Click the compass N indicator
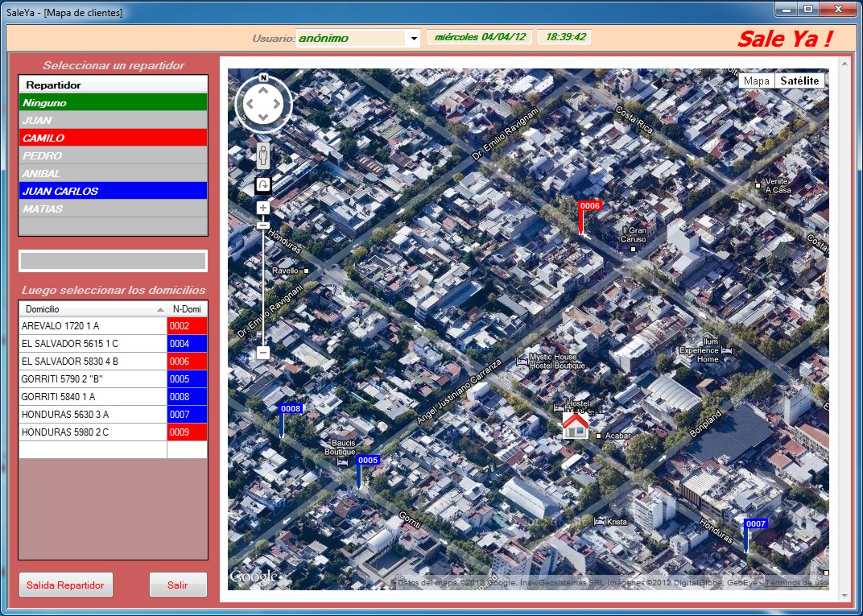This screenshot has height=616, width=863. (263, 77)
